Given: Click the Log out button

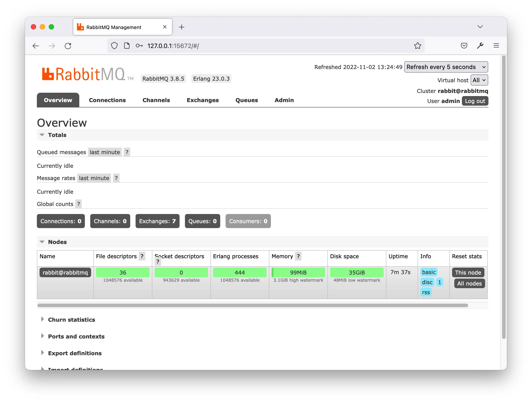Looking at the screenshot, I should [x=475, y=101].
